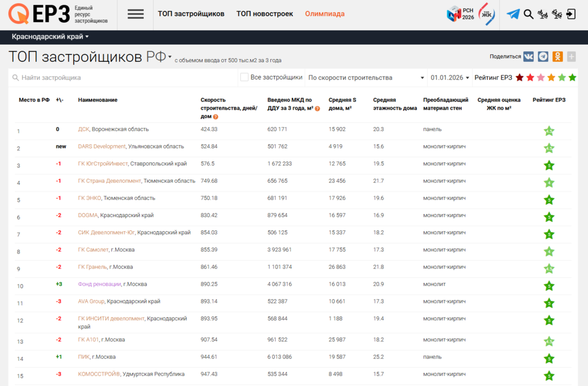The width and height of the screenshot is (588, 386).
Task: Open the Фонд реновации link
Action: (99, 284)
